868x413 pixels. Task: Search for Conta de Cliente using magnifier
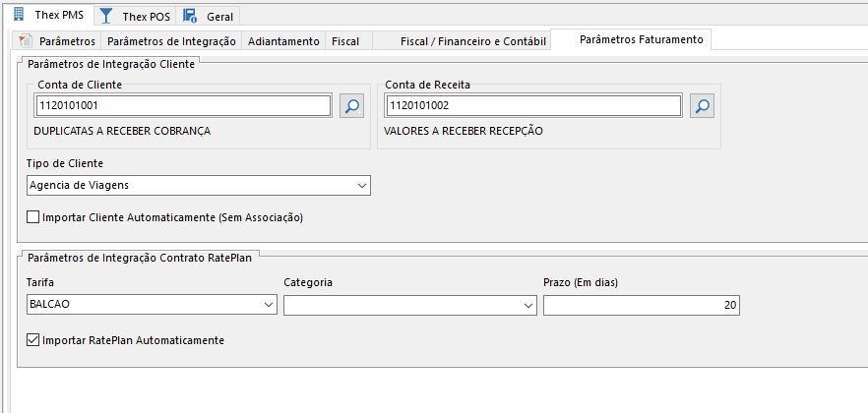[351, 106]
